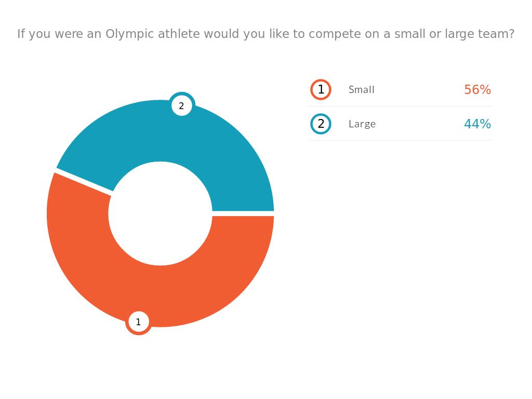Image resolution: width=532 pixels, height=399 pixels.
Task: Click the survey question title text
Action: [x=266, y=34]
